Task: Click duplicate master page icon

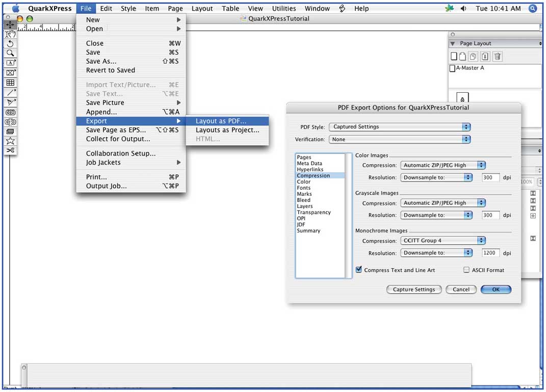Action: pos(473,56)
